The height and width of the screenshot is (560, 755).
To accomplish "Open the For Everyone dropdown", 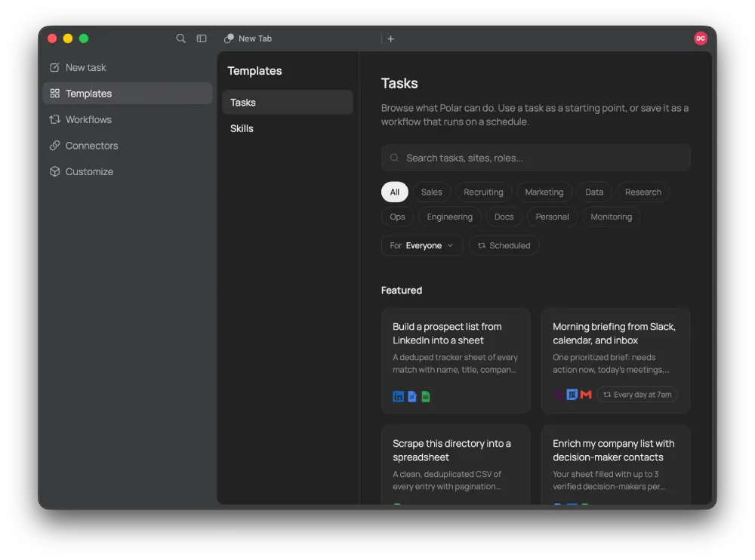I will pyautogui.click(x=422, y=245).
